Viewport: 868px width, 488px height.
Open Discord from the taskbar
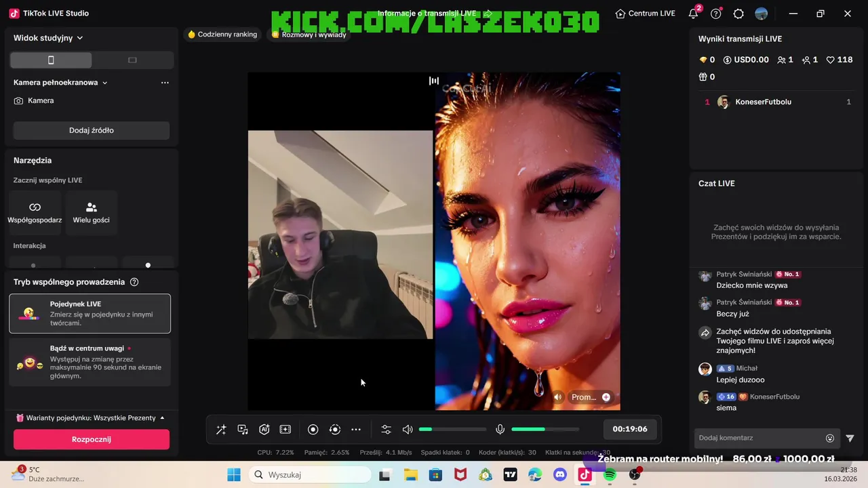[560, 474]
